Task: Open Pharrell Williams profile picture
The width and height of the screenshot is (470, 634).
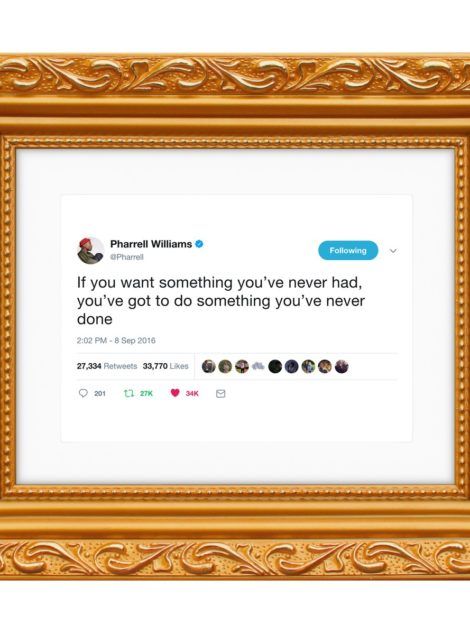Action: tap(90, 250)
